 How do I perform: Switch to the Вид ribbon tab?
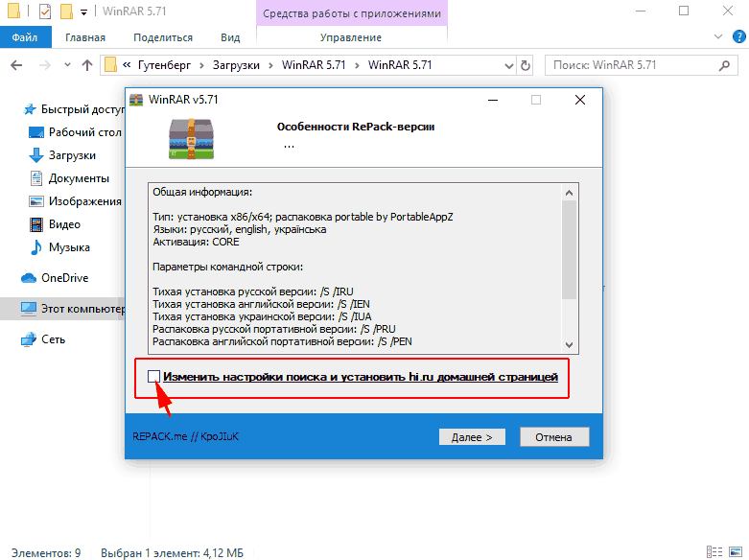[x=230, y=37]
